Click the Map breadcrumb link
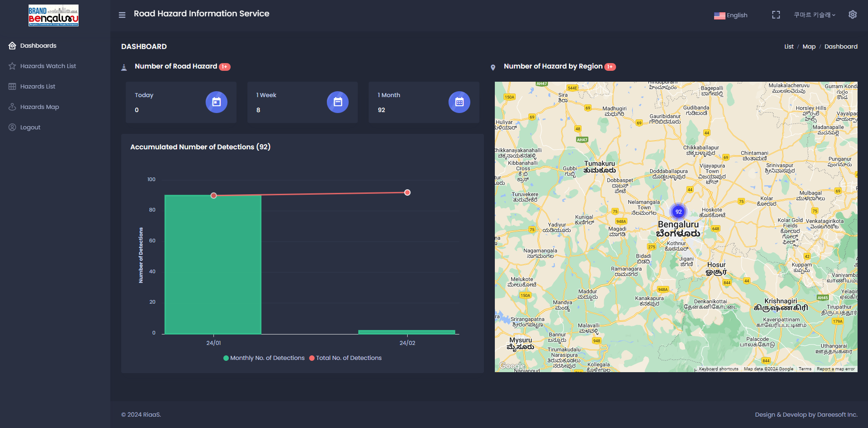 pyautogui.click(x=809, y=47)
